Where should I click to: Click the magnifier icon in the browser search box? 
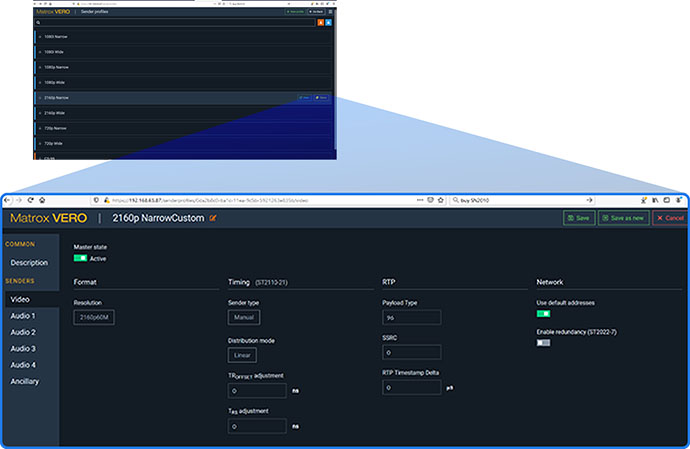pos(456,200)
